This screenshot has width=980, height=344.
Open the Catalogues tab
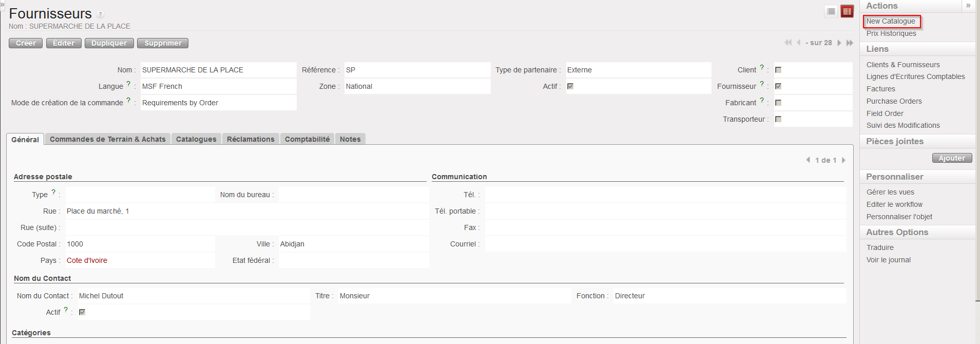[196, 139]
